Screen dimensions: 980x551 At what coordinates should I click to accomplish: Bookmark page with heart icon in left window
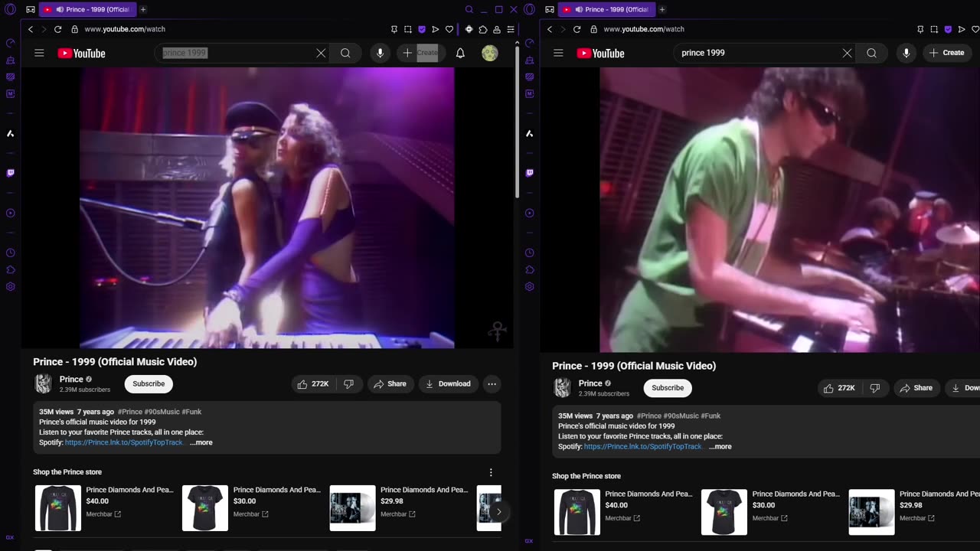click(449, 29)
